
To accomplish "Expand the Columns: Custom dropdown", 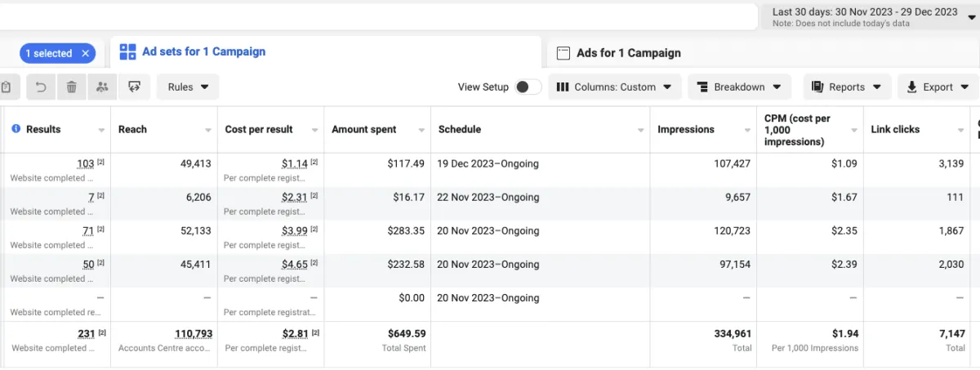I will point(614,87).
